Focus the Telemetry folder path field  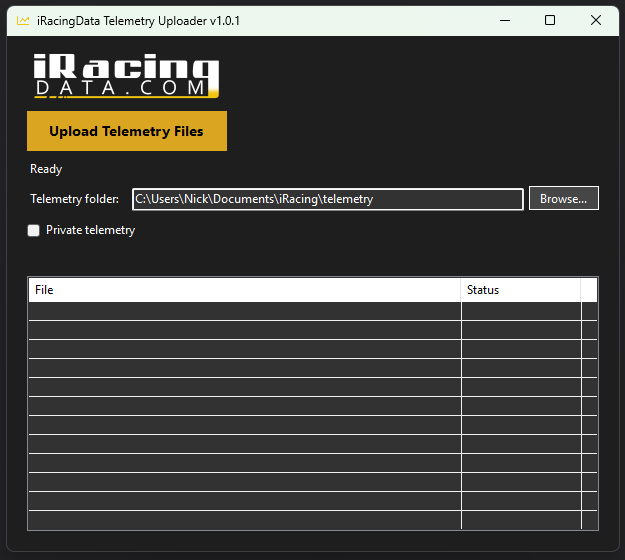328,199
